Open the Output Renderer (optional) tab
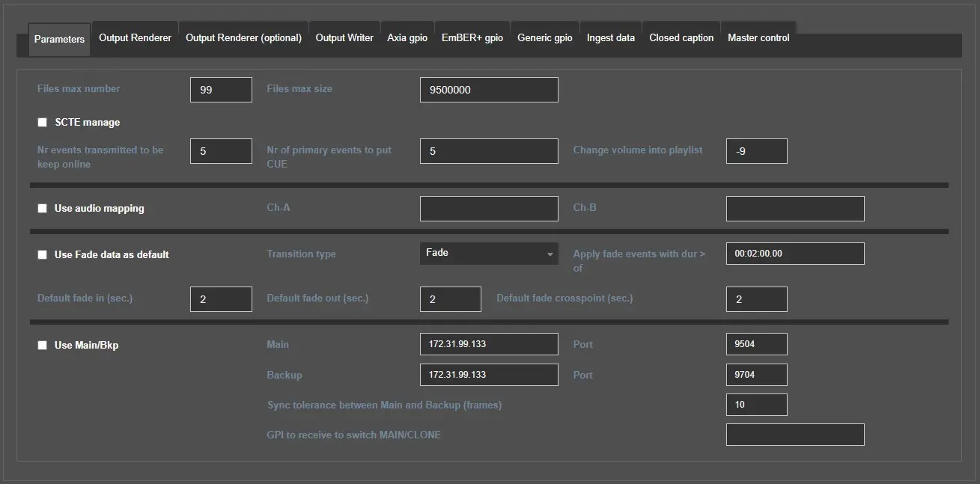 [x=243, y=38]
